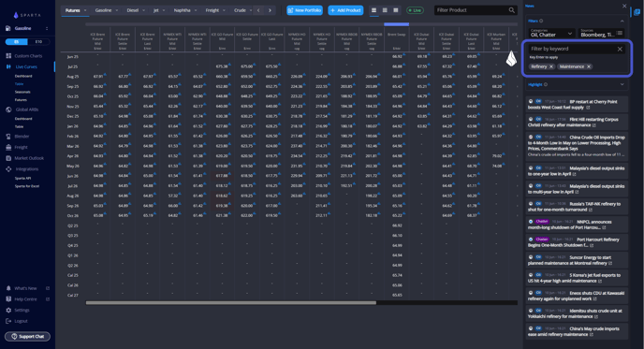This screenshot has width=644, height=349.
Task: Click the bottom horizontal table scrollbar
Action: point(231,303)
